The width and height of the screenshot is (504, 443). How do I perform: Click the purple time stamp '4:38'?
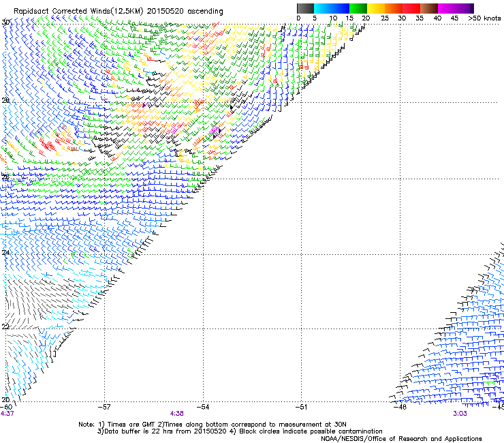(x=177, y=414)
